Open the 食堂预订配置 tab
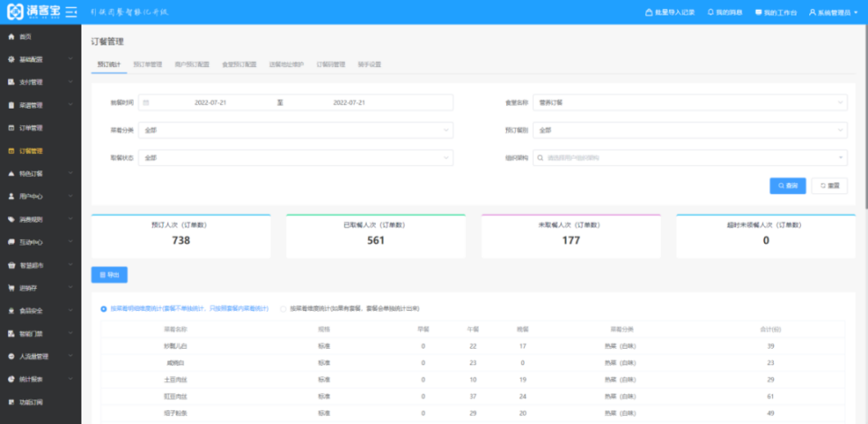The image size is (868, 424). coord(239,64)
